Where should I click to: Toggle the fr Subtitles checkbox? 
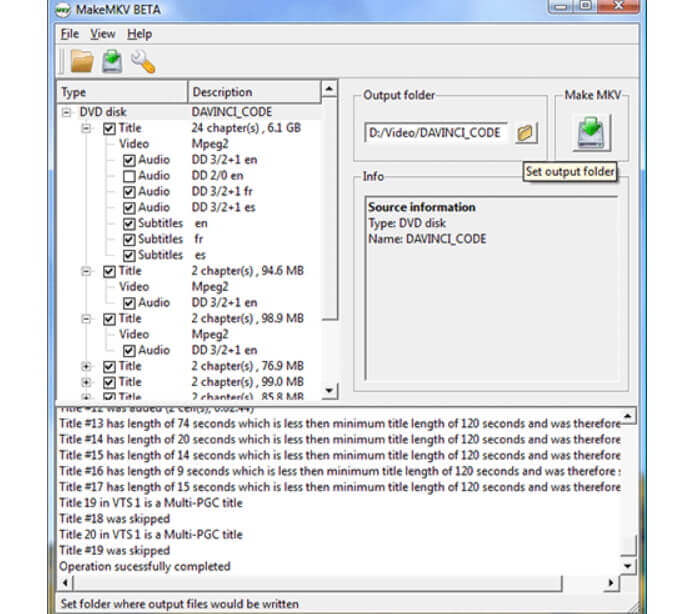pos(129,240)
